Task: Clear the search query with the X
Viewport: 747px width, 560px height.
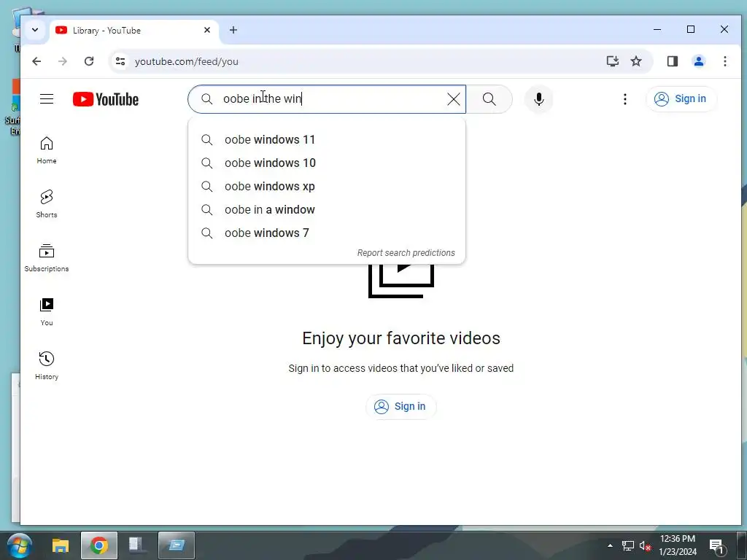Action: [454, 99]
